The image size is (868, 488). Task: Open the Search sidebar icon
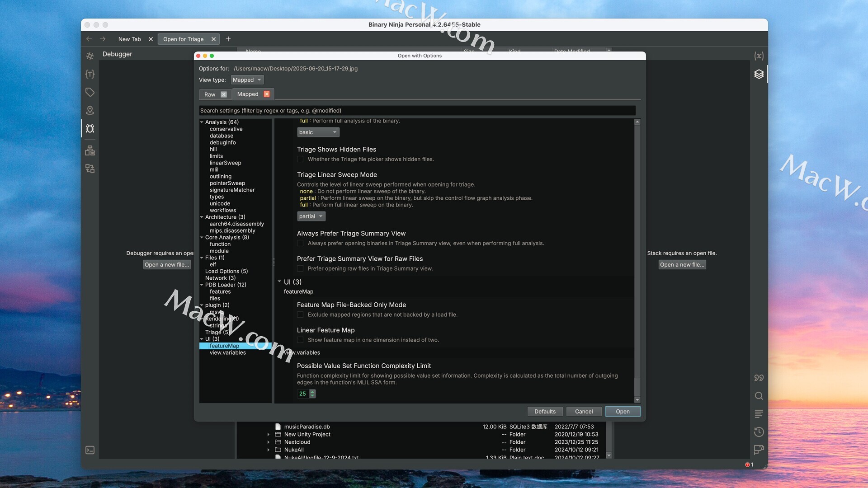[759, 396]
